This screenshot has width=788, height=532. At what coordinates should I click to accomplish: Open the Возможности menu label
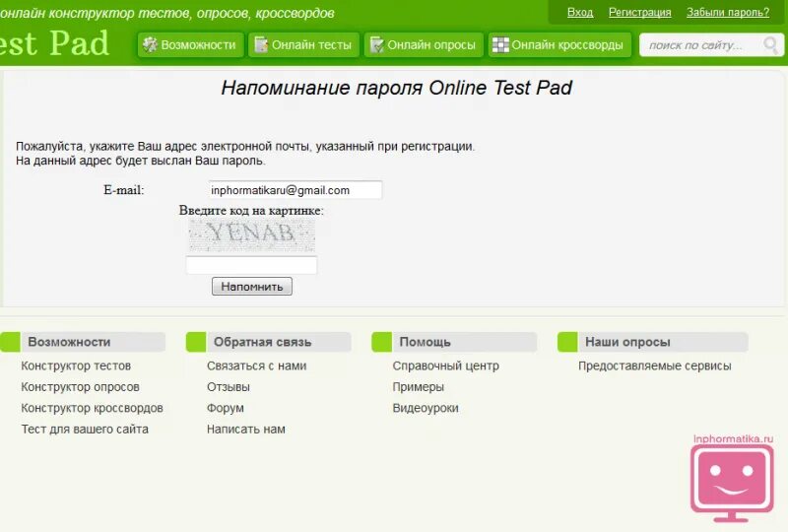(x=198, y=44)
